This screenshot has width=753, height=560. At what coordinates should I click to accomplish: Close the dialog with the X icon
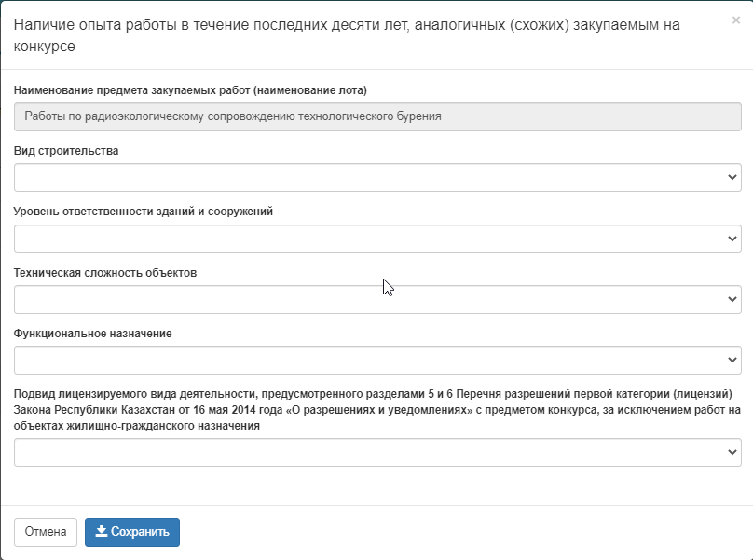click(735, 20)
